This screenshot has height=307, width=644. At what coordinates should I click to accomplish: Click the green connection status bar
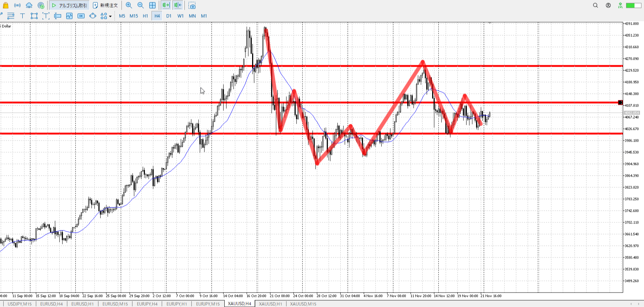coord(633,5)
